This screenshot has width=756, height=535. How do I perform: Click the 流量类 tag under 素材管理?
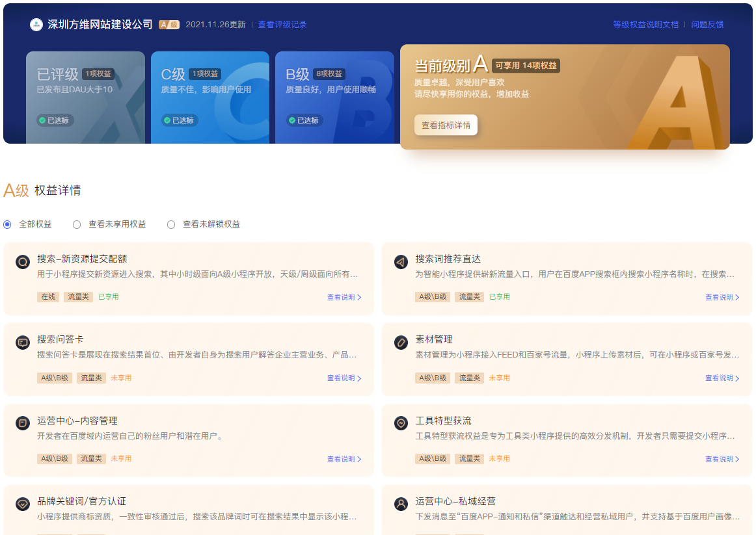(x=470, y=378)
